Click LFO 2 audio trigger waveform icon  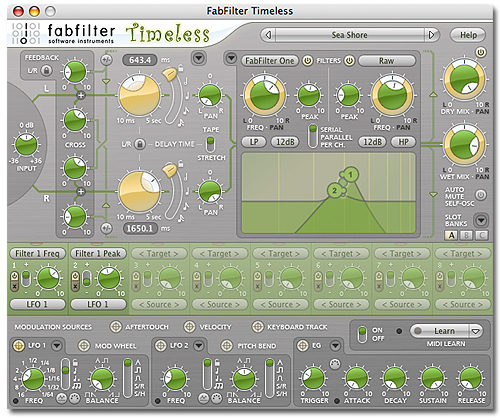(203, 398)
